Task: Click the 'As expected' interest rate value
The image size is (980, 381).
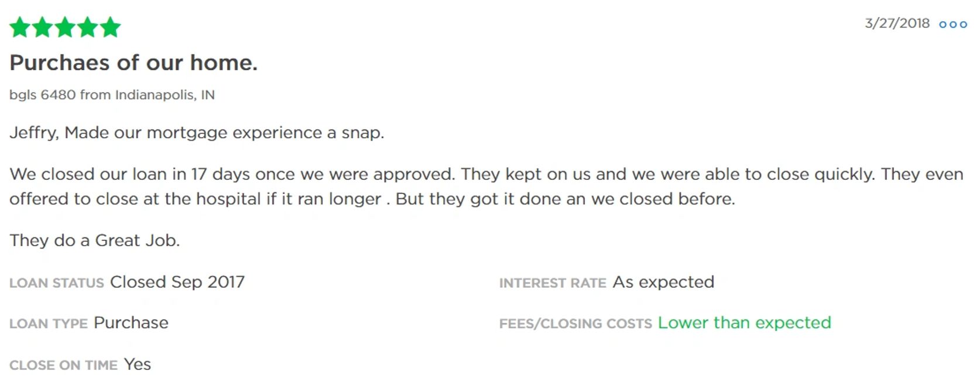Action: click(x=663, y=282)
